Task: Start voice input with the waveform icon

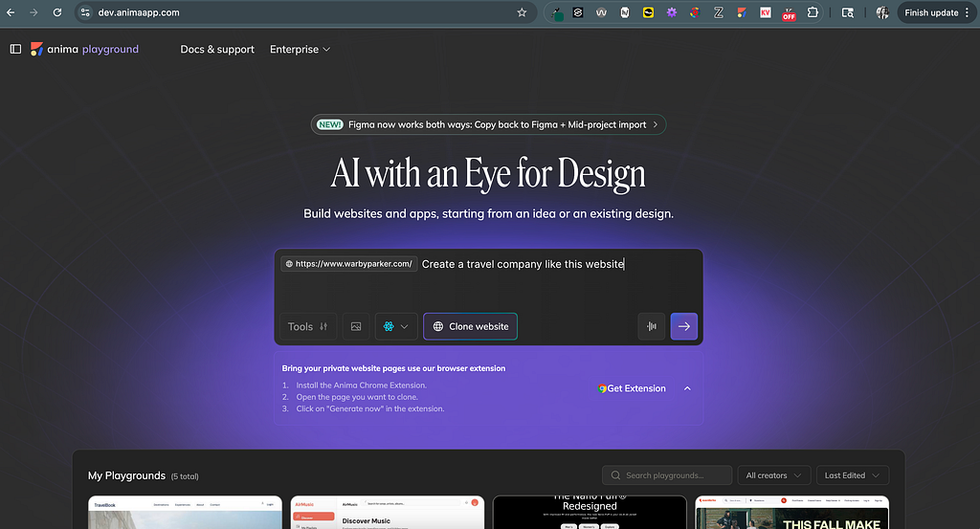Action: coord(651,326)
